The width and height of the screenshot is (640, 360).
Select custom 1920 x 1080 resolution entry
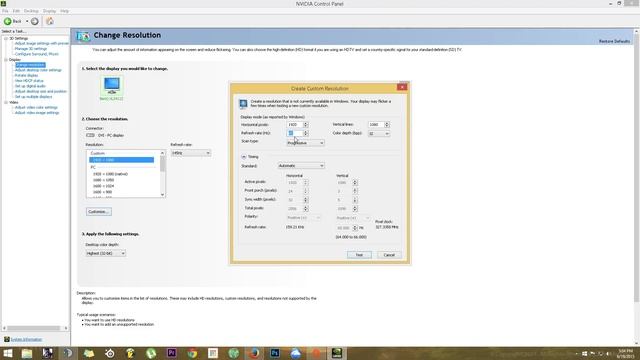[x=121, y=160]
